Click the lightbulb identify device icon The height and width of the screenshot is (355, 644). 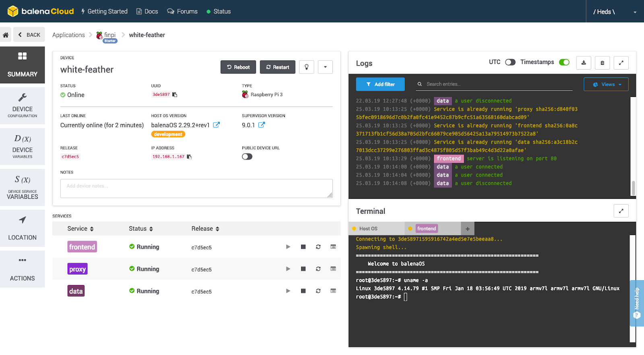[306, 67]
